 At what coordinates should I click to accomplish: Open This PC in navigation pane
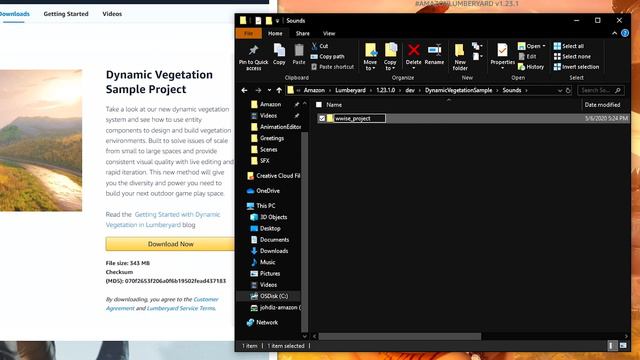[x=261, y=206]
